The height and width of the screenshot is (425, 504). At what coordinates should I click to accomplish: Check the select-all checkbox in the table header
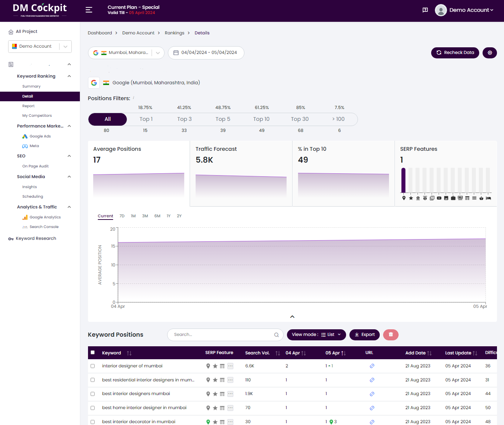click(93, 353)
